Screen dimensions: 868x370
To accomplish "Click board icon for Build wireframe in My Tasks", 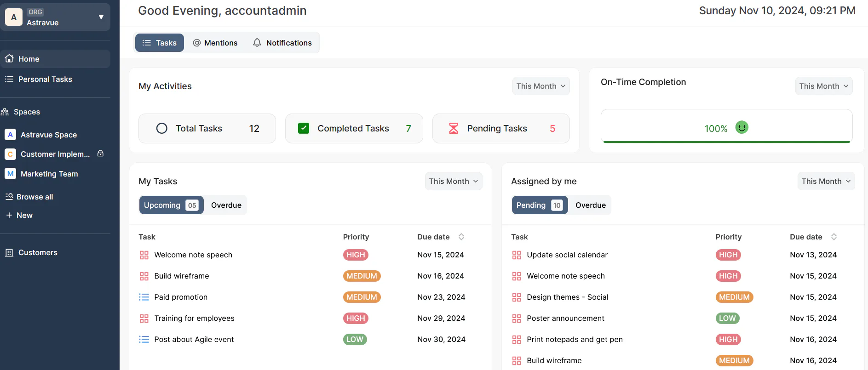I will click(x=144, y=276).
